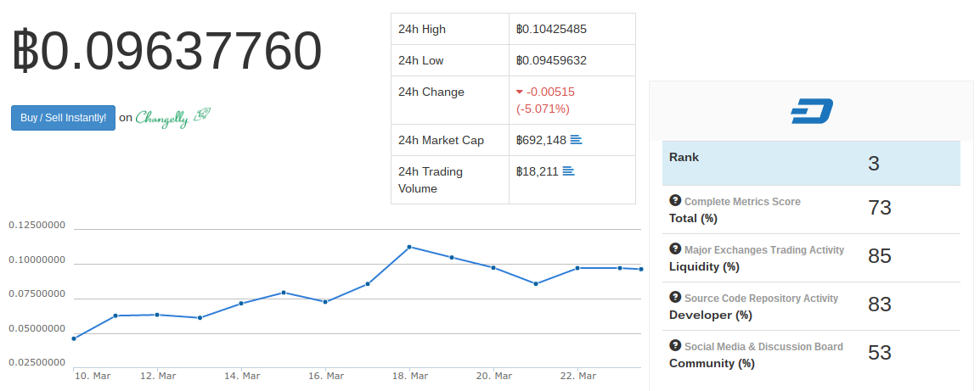
Task: Click the 22. Mar x-axis label
Action: pyautogui.click(x=577, y=376)
